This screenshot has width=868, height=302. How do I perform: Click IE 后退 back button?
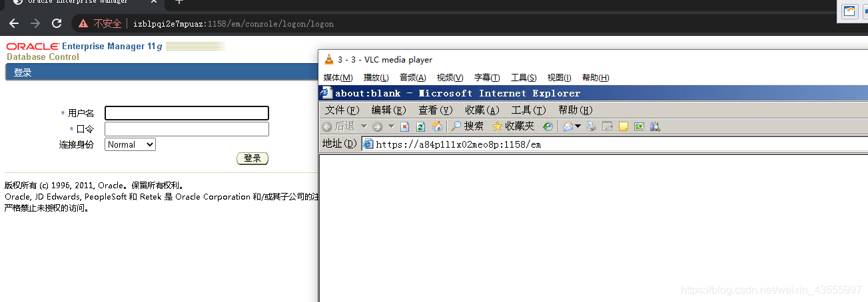pyautogui.click(x=338, y=126)
